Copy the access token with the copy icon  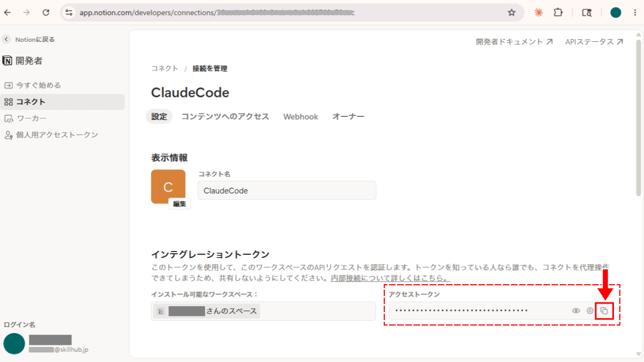click(604, 311)
